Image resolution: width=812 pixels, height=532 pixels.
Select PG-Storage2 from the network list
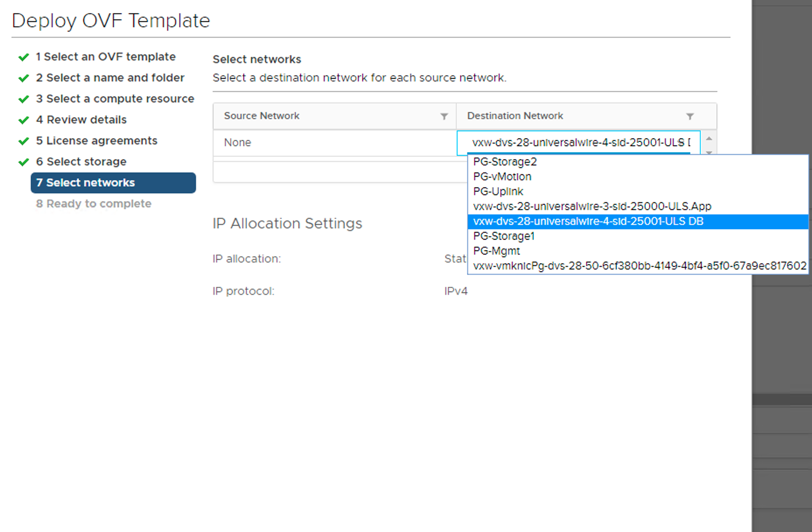505,162
